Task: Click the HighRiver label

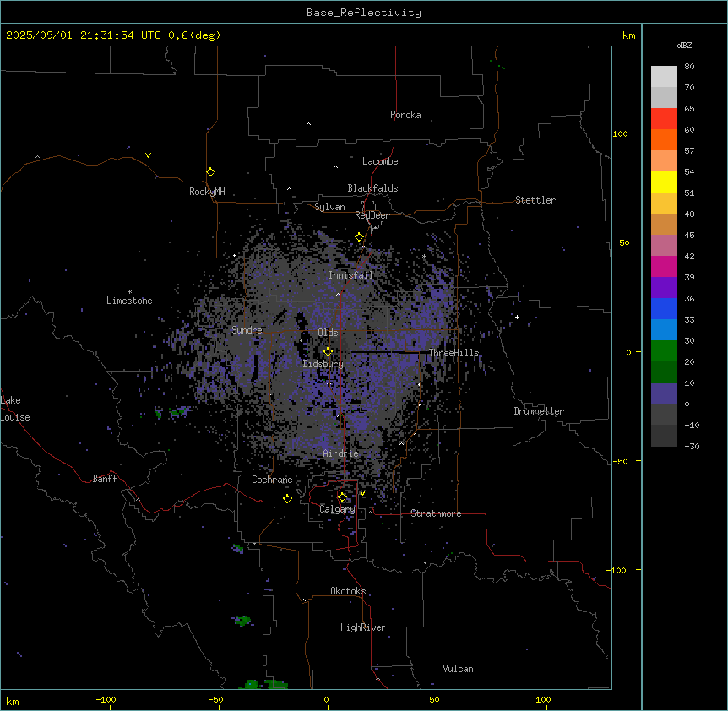Action: click(363, 627)
